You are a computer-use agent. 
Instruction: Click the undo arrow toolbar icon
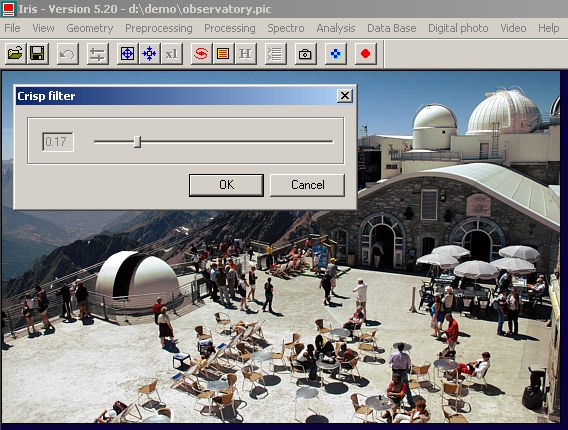click(68, 54)
